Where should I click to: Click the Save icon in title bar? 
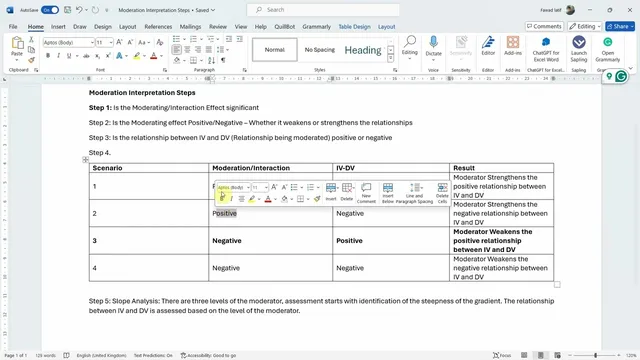[68, 10]
